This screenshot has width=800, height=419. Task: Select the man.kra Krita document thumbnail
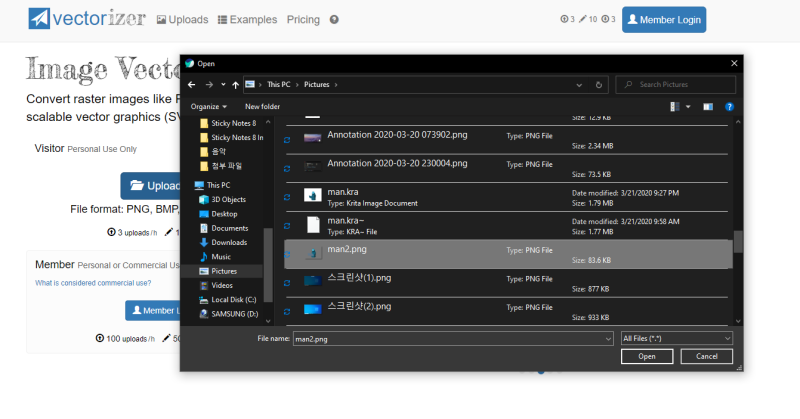tap(312, 195)
